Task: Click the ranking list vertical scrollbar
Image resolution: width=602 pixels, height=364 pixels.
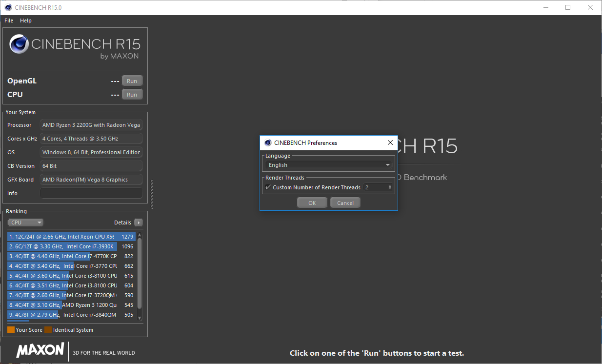Action: pos(140,273)
